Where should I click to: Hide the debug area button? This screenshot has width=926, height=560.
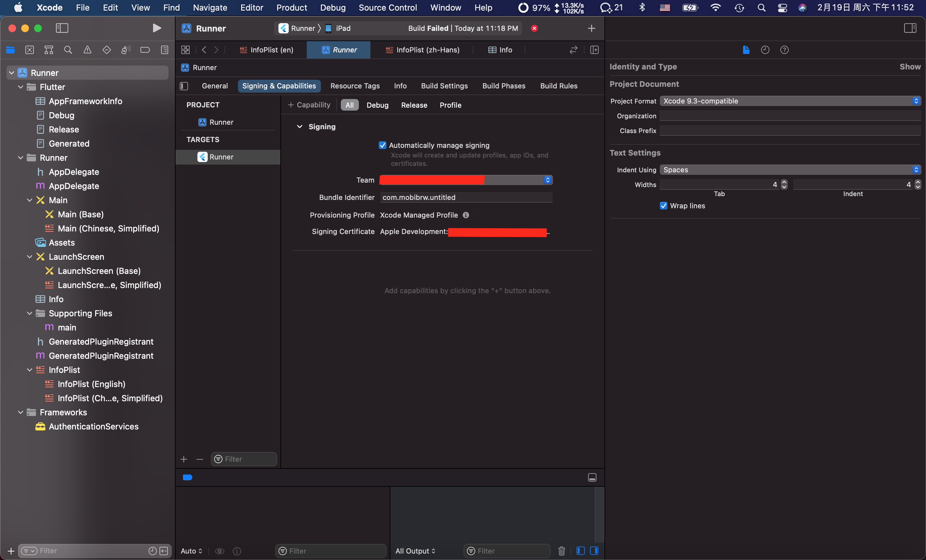[592, 478]
